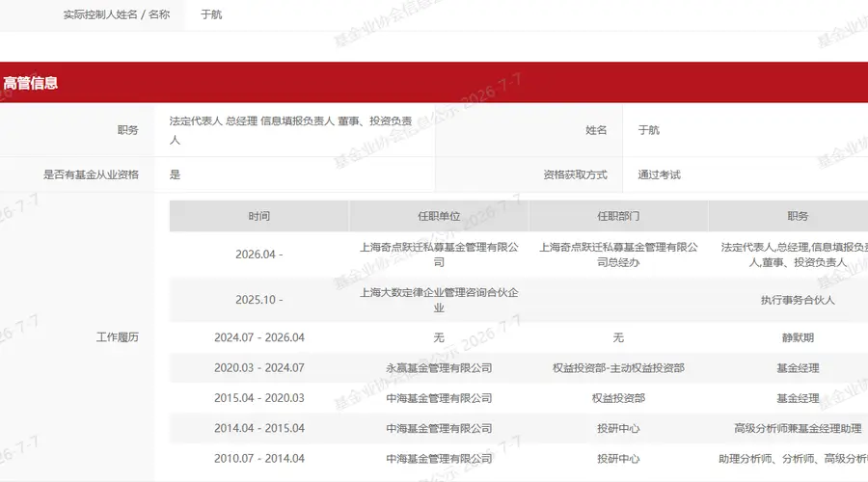Click the 时间 column header
Viewport: 868px width, 482px height.
[259, 216]
